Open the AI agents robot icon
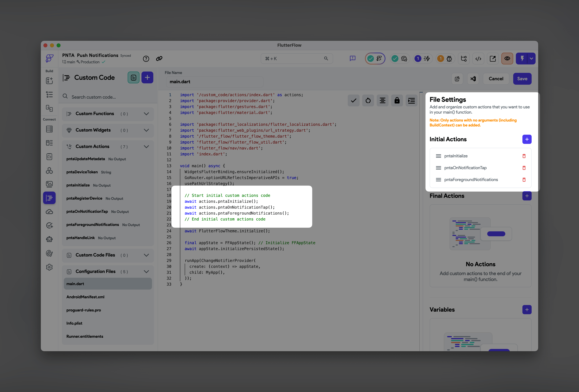Viewport: 579px width, 392px height. pyautogui.click(x=49, y=239)
